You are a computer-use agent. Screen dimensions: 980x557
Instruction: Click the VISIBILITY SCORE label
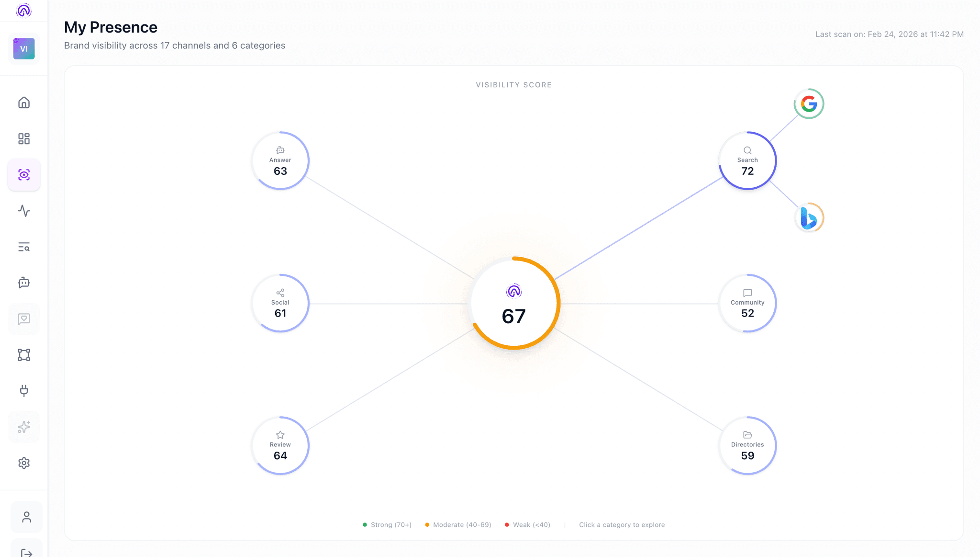point(514,85)
